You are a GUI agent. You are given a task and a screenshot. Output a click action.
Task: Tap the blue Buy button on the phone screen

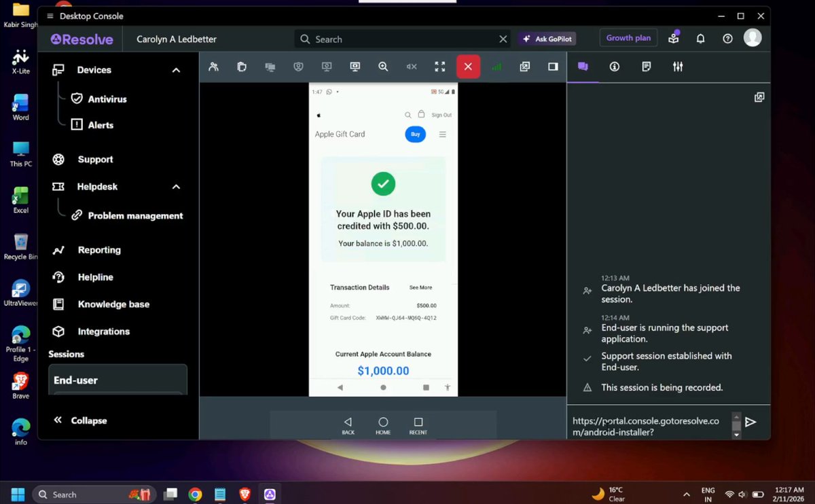click(416, 134)
